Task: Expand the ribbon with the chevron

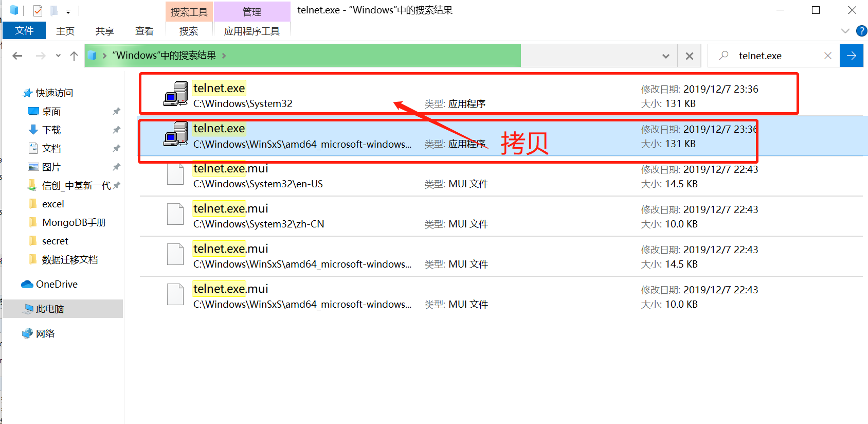Action: point(845,31)
